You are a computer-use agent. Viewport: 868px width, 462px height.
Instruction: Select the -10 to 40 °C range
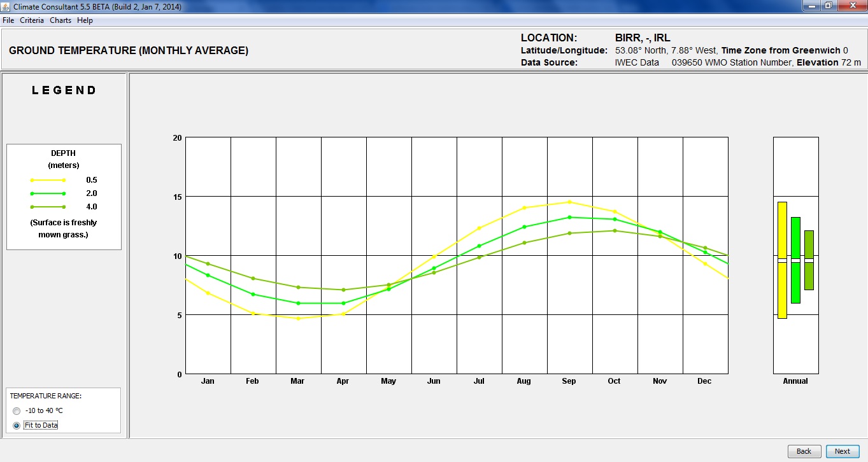pyautogui.click(x=17, y=410)
